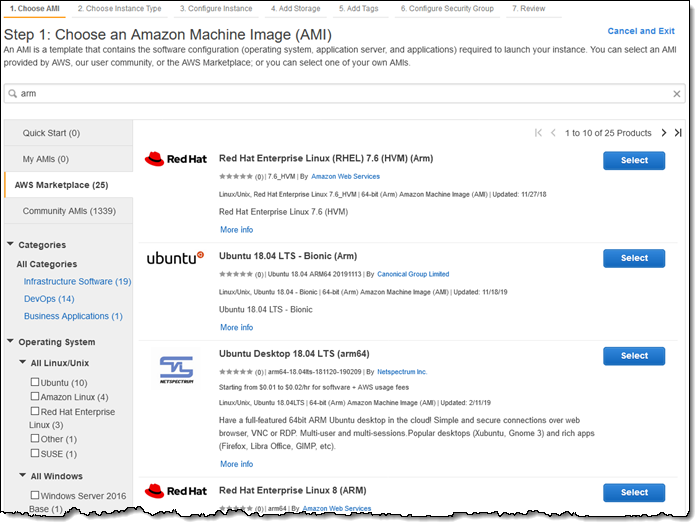Select Ubuntu 18.04 LTS - Bionic AMI
The width and height of the screenshot is (700, 527).
coord(633,258)
